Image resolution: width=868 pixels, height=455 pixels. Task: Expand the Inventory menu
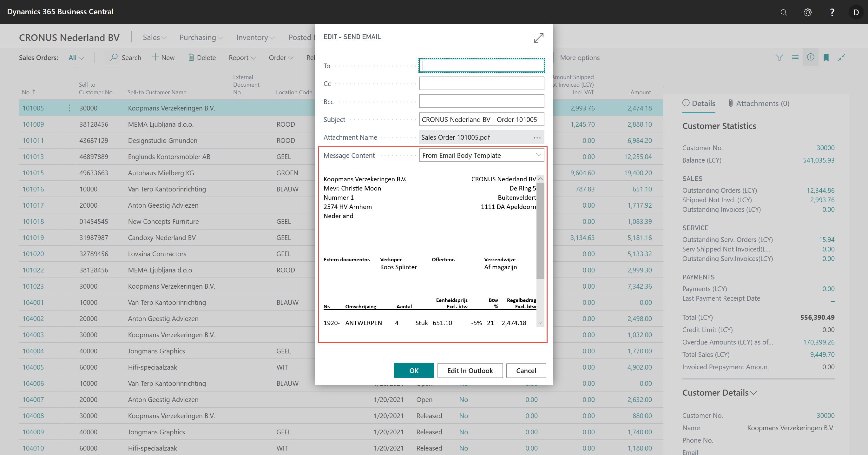[255, 37]
